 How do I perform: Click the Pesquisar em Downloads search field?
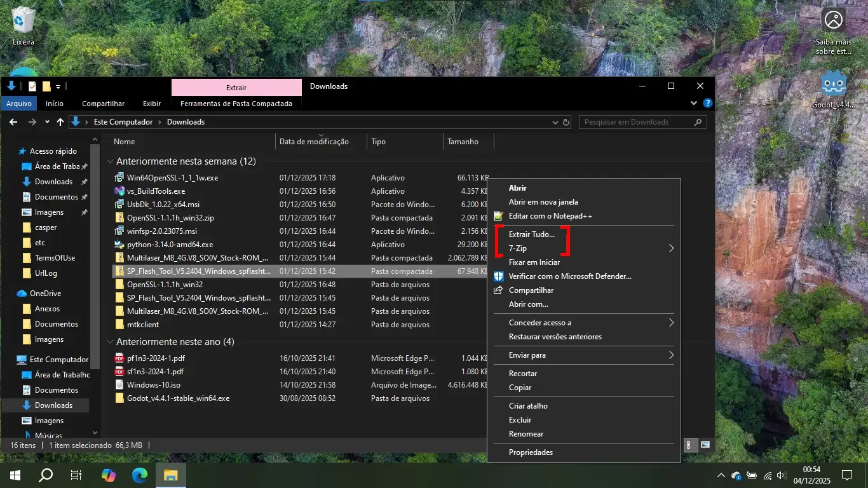tap(635, 122)
